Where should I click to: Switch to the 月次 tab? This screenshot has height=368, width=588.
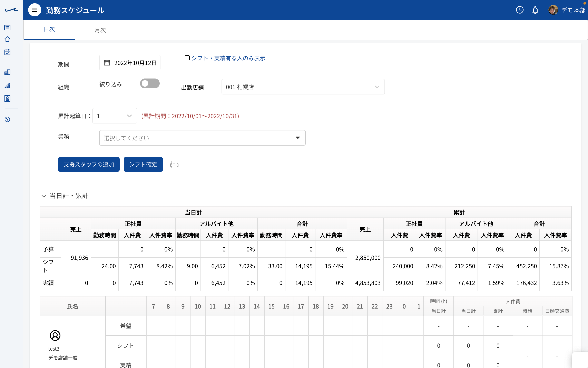[x=100, y=30]
